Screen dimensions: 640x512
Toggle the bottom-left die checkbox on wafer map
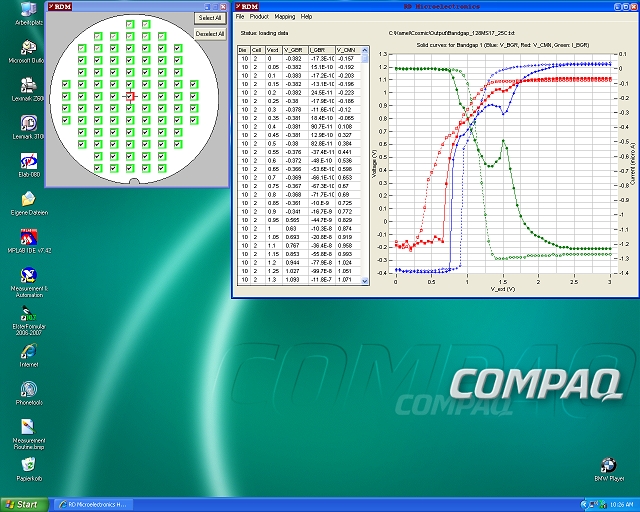98,168
